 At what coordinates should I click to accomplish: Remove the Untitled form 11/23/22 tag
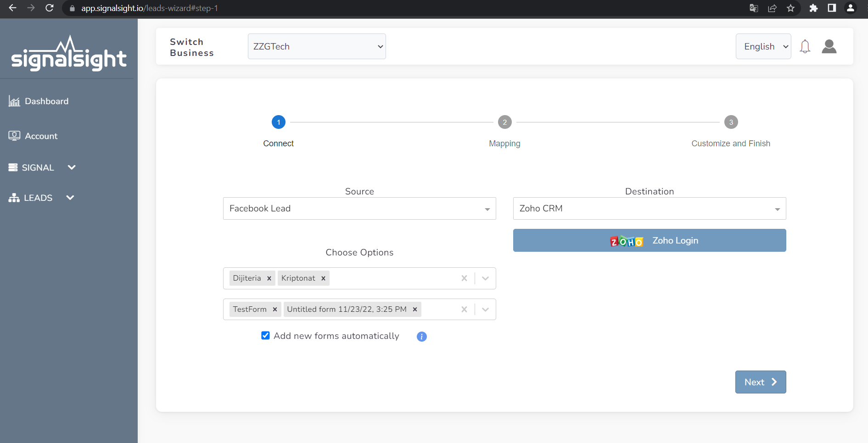click(x=414, y=310)
